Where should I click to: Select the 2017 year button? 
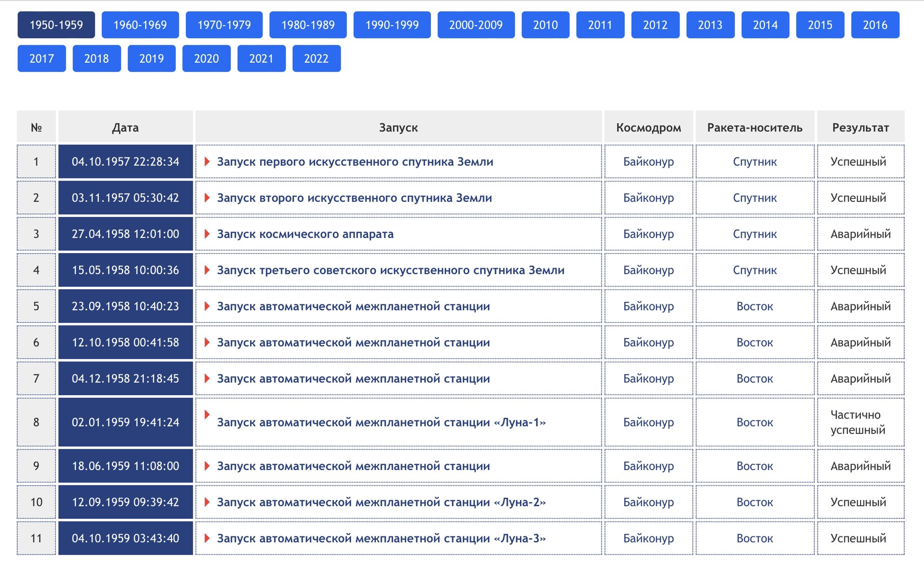click(42, 58)
